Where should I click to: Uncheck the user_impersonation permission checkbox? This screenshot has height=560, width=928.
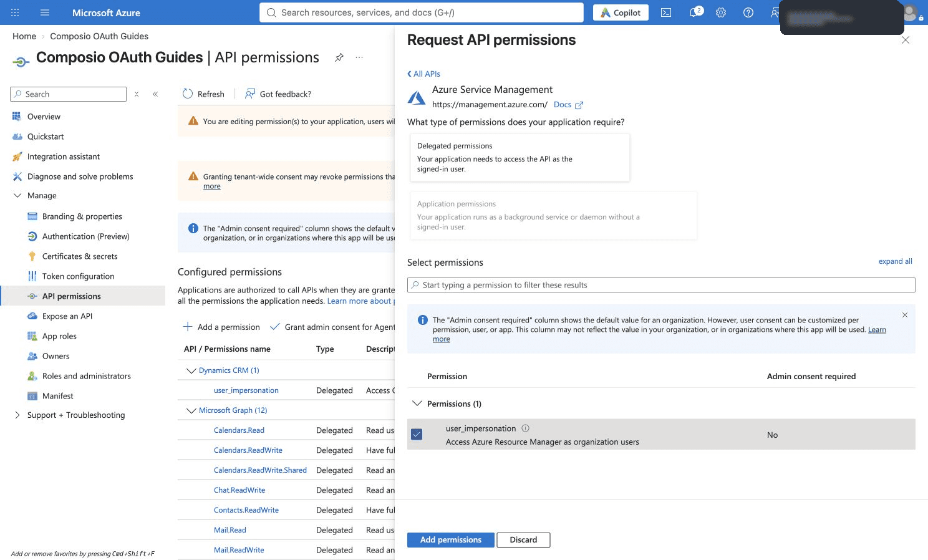tap(417, 434)
